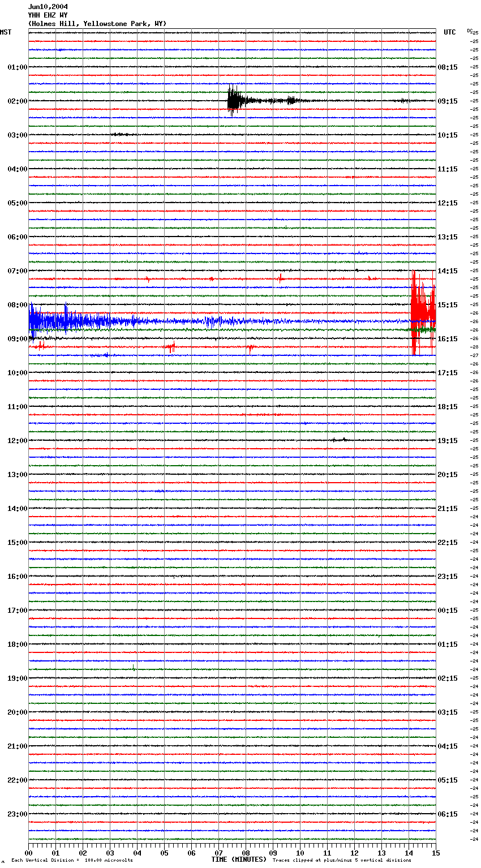
Task: Select the 18:00 MST time label
Action: pos(18,644)
